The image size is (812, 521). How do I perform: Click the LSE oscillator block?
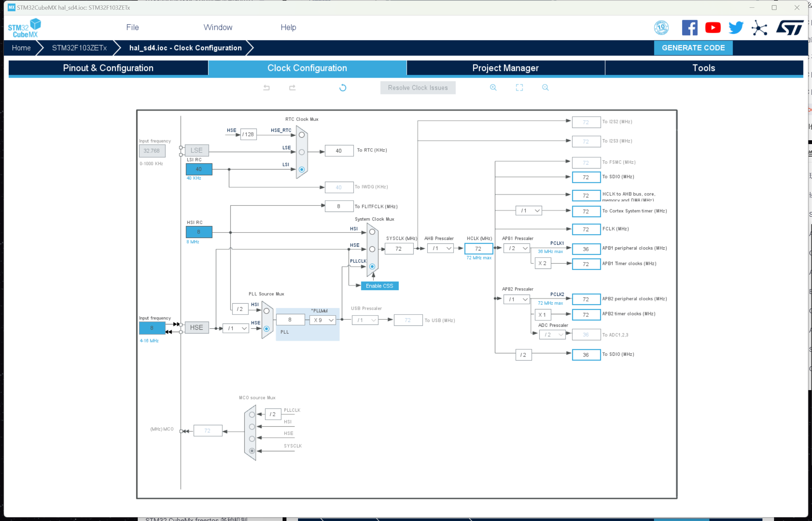click(x=197, y=150)
